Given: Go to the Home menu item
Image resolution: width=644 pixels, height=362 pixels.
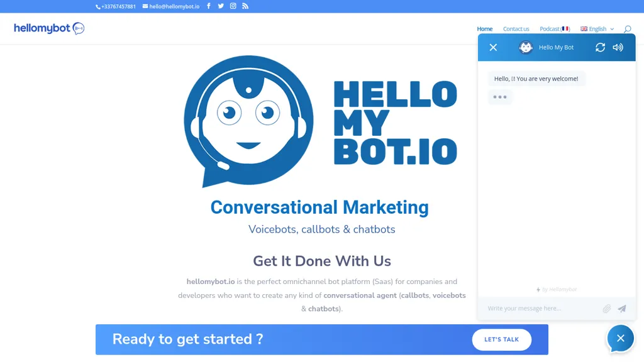Looking at the screenshot, I should click(x=485, y=29).
